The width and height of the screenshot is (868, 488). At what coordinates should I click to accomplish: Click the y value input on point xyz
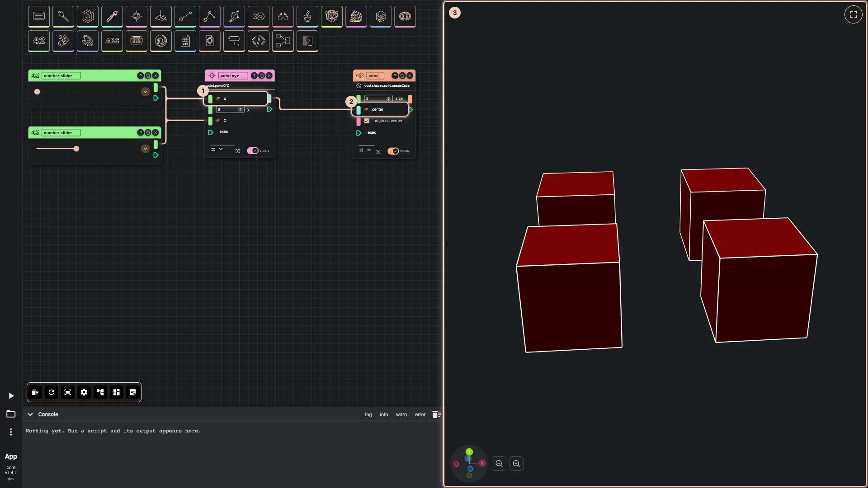[230, 109]
